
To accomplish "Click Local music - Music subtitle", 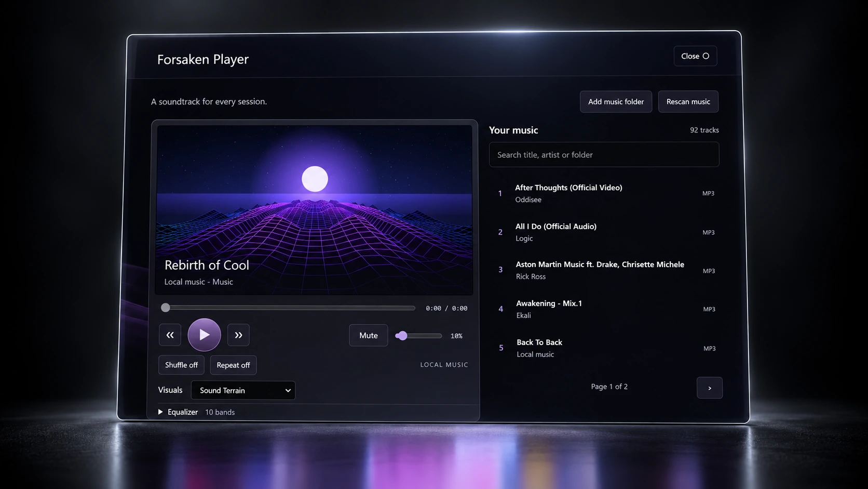I will click(x=198, y=282).
